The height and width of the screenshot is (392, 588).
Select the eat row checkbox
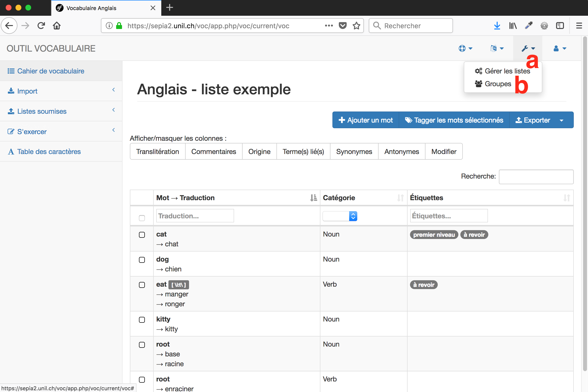coord(142,285)
